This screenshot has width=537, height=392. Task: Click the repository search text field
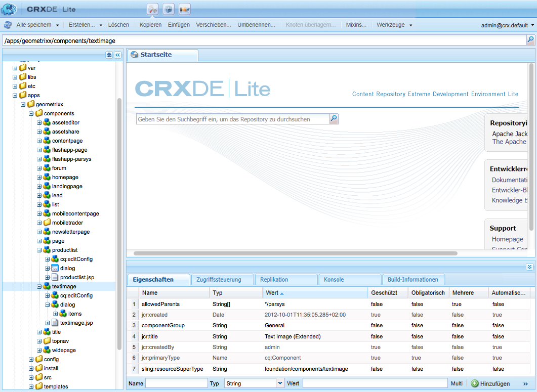pyautogui.click(x=233, y=119)
